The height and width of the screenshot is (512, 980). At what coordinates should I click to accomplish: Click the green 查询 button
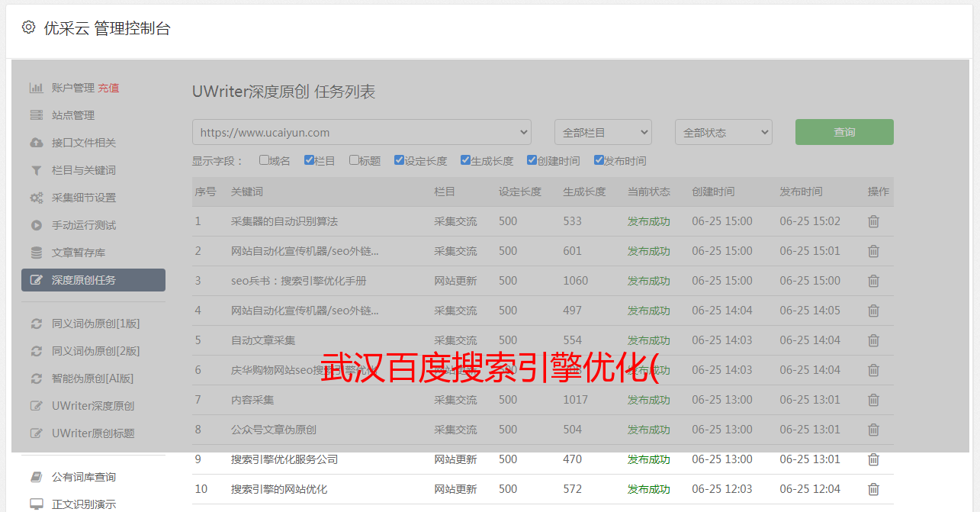tap(844, 132)
